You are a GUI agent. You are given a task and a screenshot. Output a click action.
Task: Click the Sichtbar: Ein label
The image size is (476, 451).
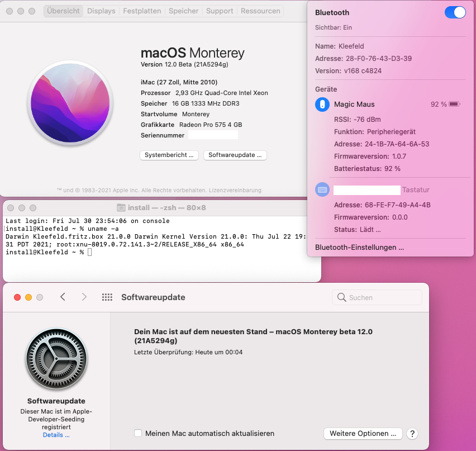[x=334, y=27]
